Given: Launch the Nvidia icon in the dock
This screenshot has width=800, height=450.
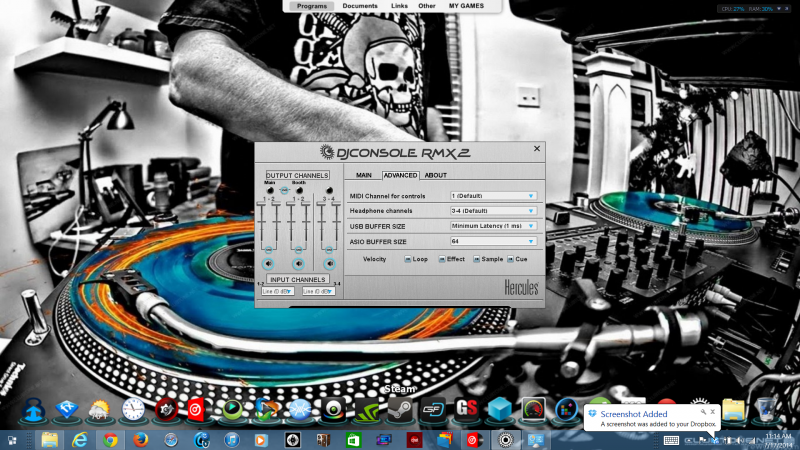Looking at the screenshot, I should (366, 409).
